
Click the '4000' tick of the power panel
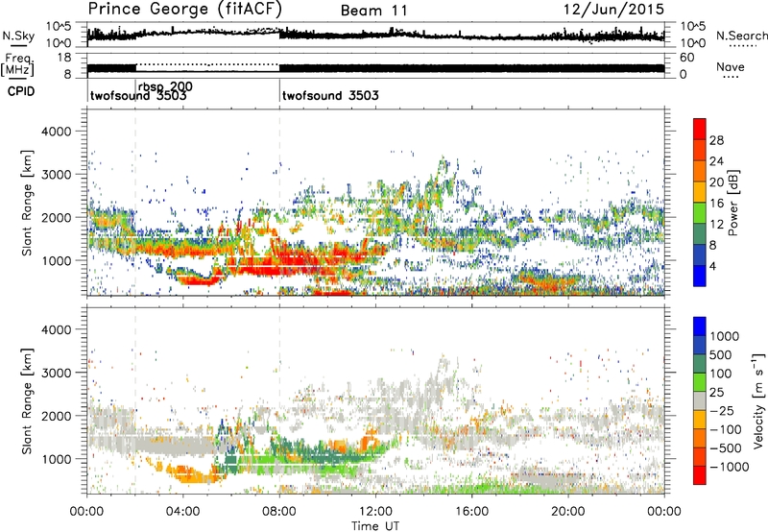57,132
